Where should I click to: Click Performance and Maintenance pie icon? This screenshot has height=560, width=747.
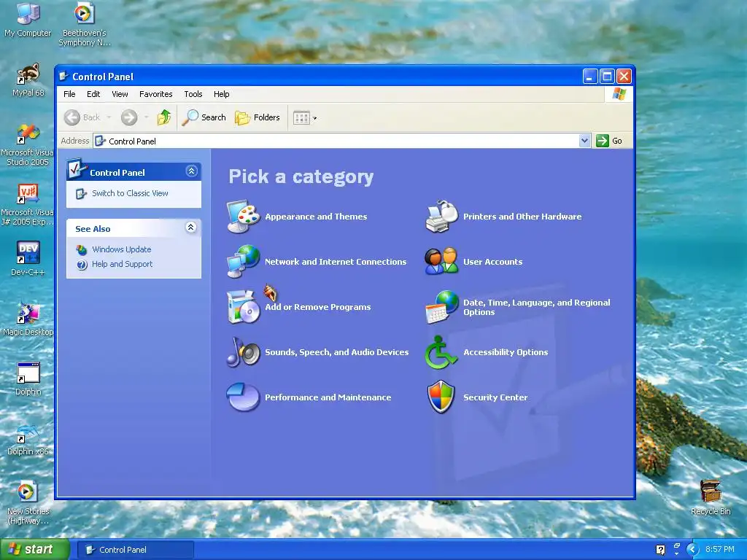click(x=244, y=397)
